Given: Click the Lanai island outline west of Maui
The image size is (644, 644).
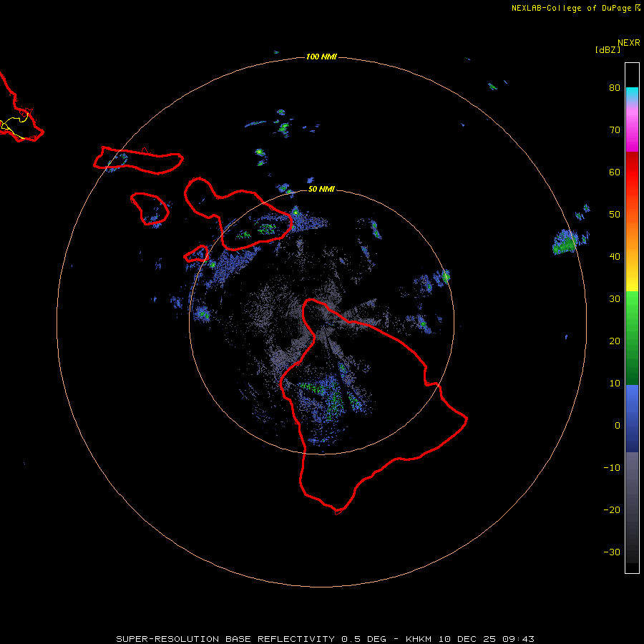Looking at the screenshot, I should [x=150, y=209].
